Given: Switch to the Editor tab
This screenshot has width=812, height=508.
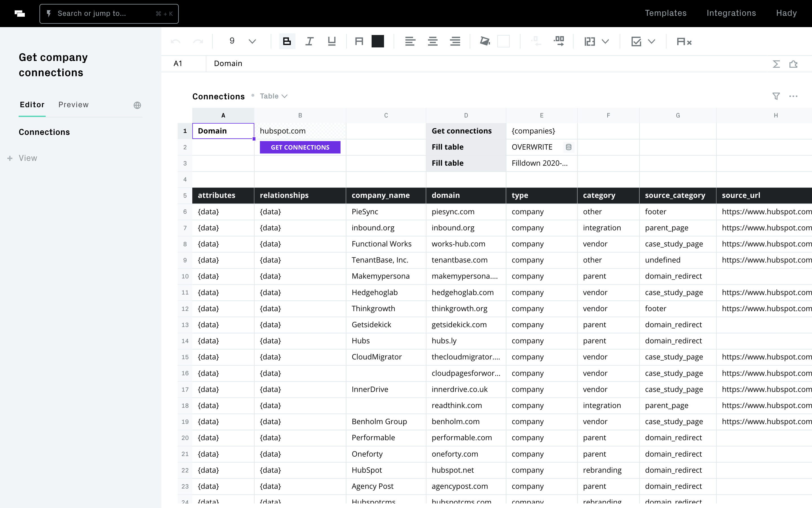Looking at the screenshot, I should point(32,104).
